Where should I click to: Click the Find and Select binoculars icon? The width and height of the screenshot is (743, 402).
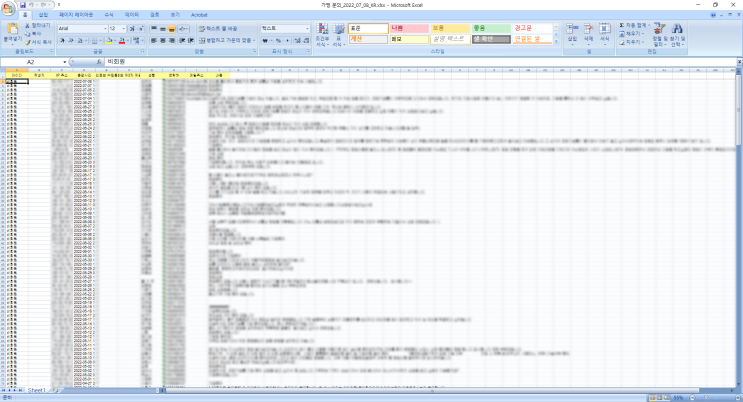click(677, 34)
